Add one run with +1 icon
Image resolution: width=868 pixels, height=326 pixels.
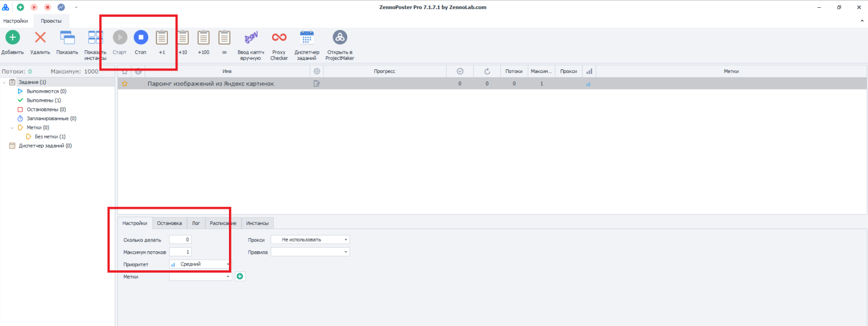pyautogui.click(x=161, y=38)
